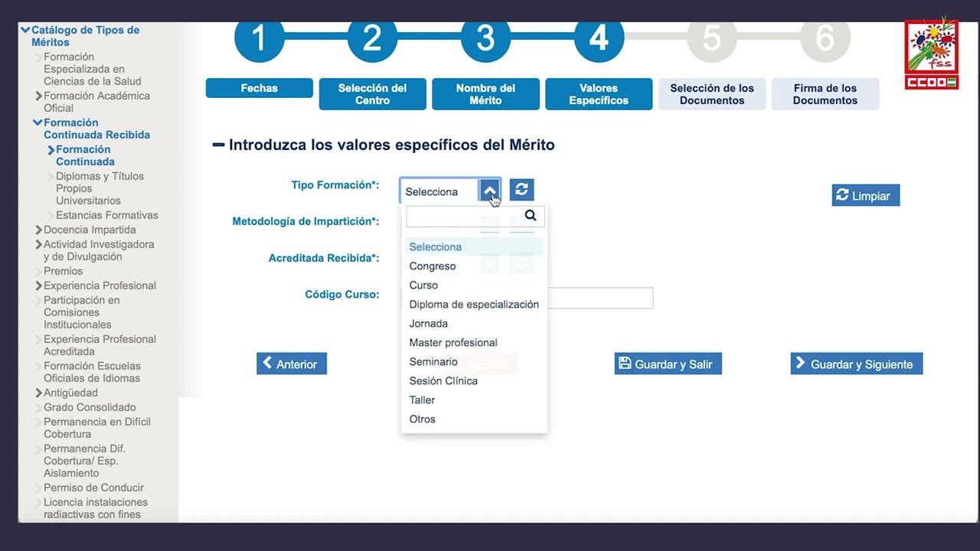Click step 4 circle
The height and width of the screenshot is (551, 980).
click(599, 38)
